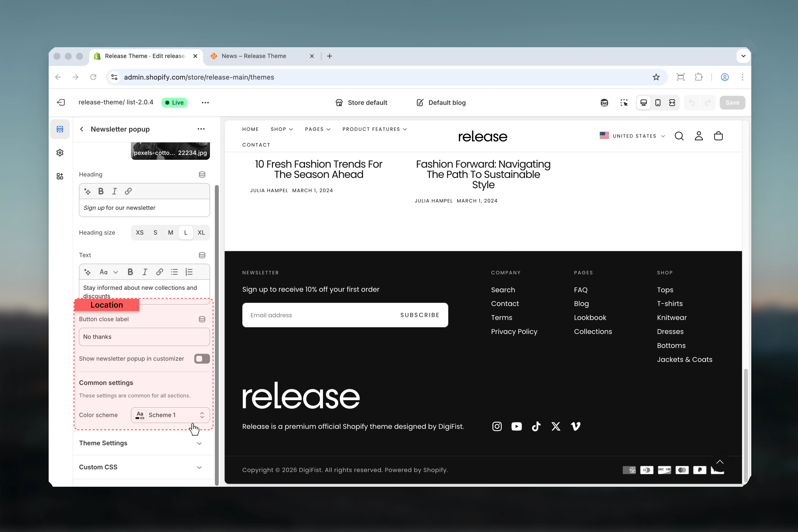Click the Save button
Screen dimensions: 798x532
(732, 102)
